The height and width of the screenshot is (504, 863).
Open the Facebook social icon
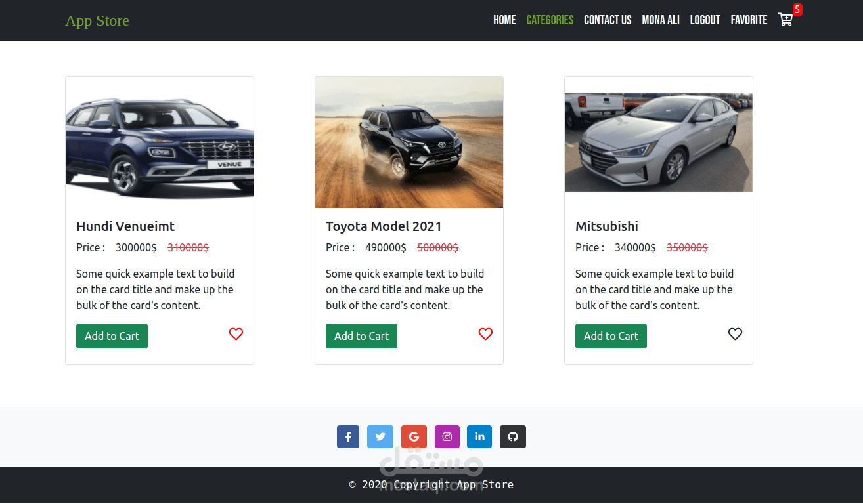point(348,436)
